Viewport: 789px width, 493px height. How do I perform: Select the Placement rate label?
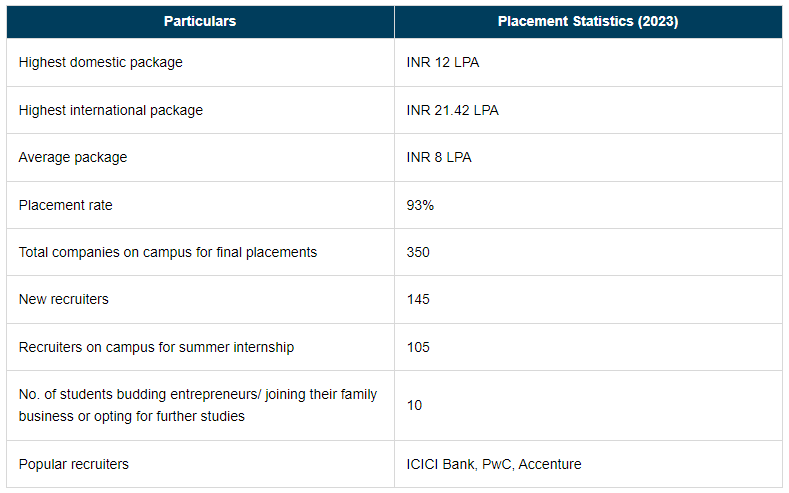coord(66,205)
